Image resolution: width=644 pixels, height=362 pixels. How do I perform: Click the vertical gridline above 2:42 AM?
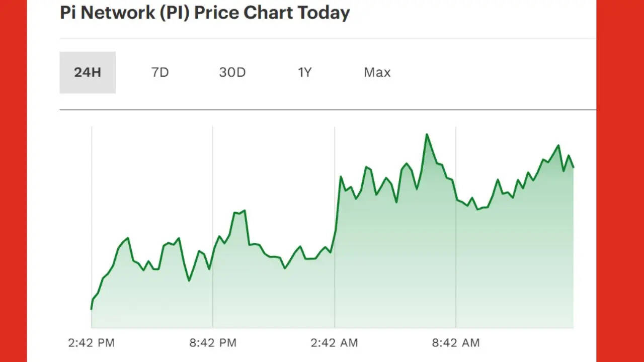coord(335,151)
